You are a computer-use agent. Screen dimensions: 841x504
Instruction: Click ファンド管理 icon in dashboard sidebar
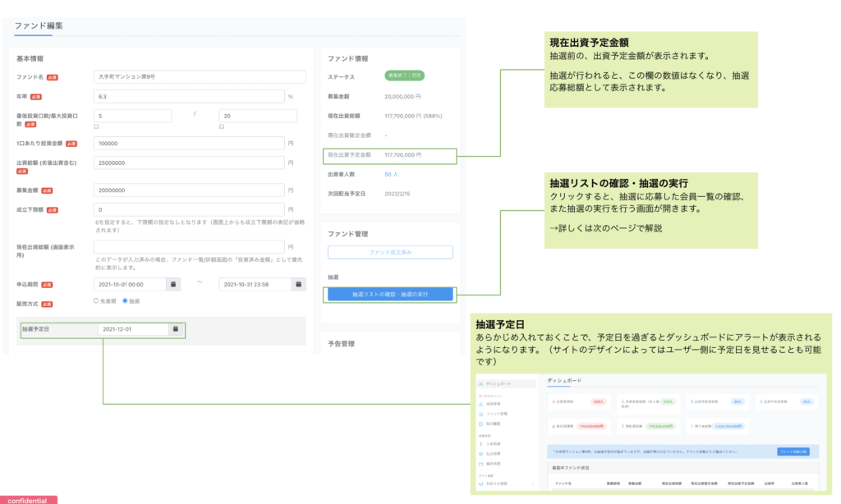point(480,415)
